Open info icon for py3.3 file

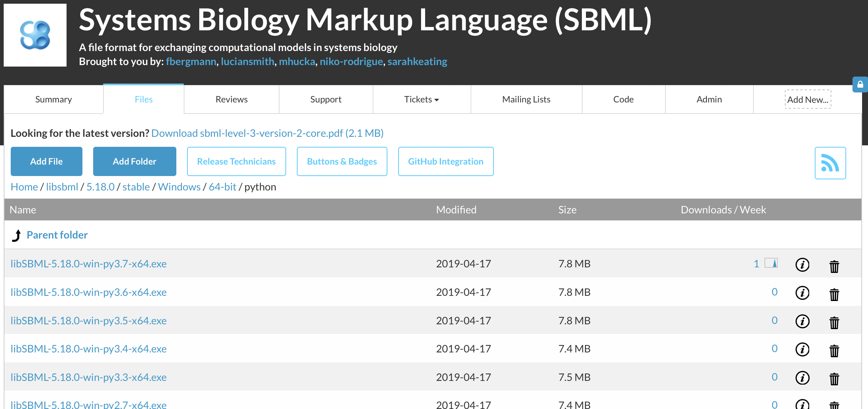tap(802, 378)
